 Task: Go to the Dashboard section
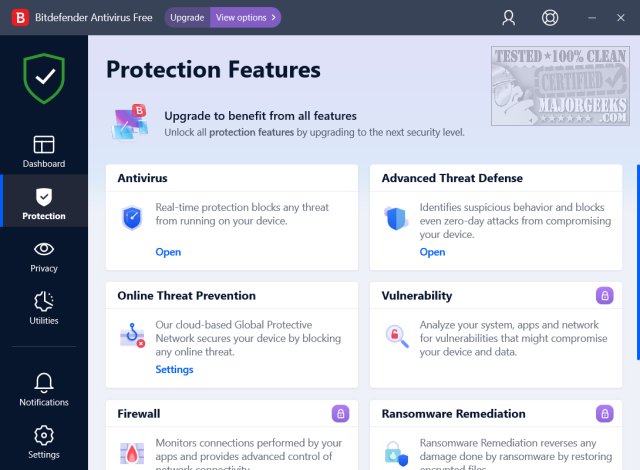tap(44, 151)
